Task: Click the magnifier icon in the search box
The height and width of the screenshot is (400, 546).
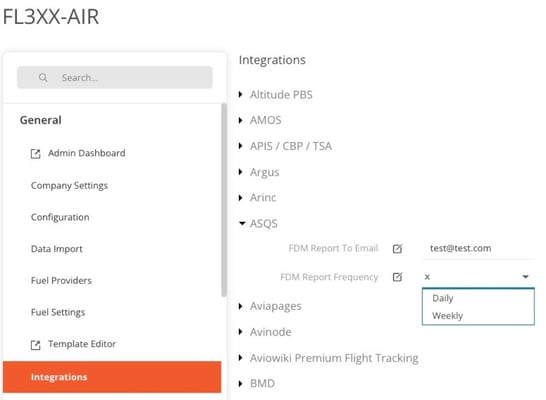Action: [43, 77]
